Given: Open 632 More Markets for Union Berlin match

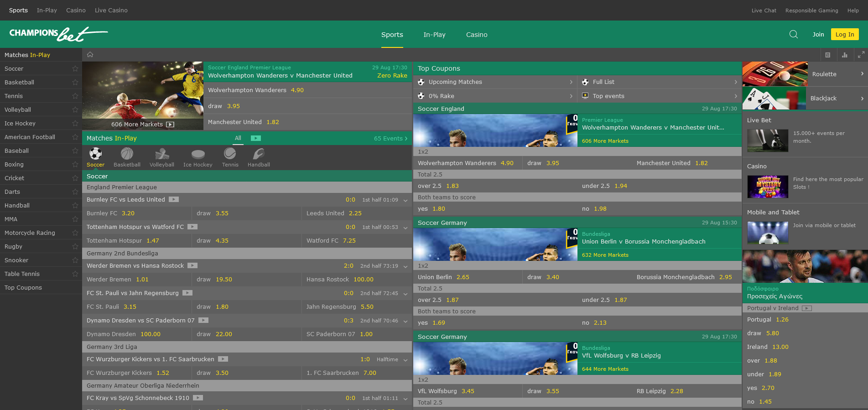Looking at the screenshot, I should (x=605, y=255).
